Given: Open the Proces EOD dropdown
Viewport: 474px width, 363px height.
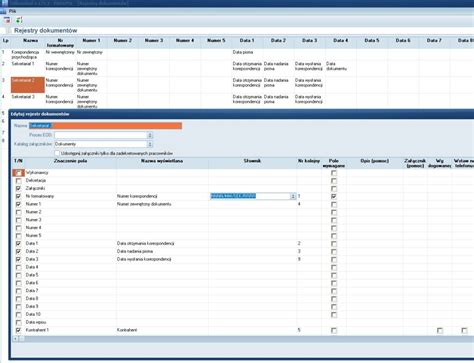Looking at the screenshot, I should coord(150,135).
